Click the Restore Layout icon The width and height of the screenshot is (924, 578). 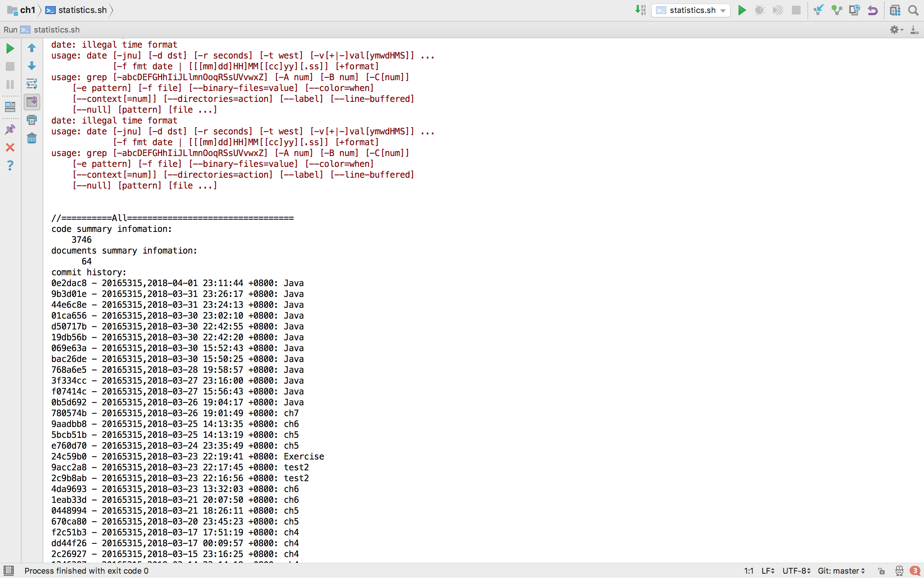tap(10, 107)
